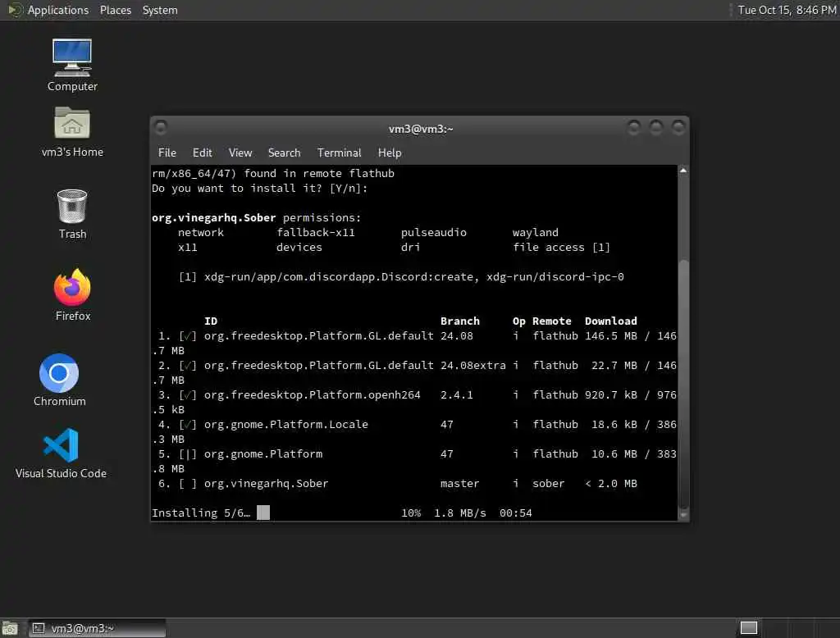Open the terminal Edit menu

click(x=202, y=153)
